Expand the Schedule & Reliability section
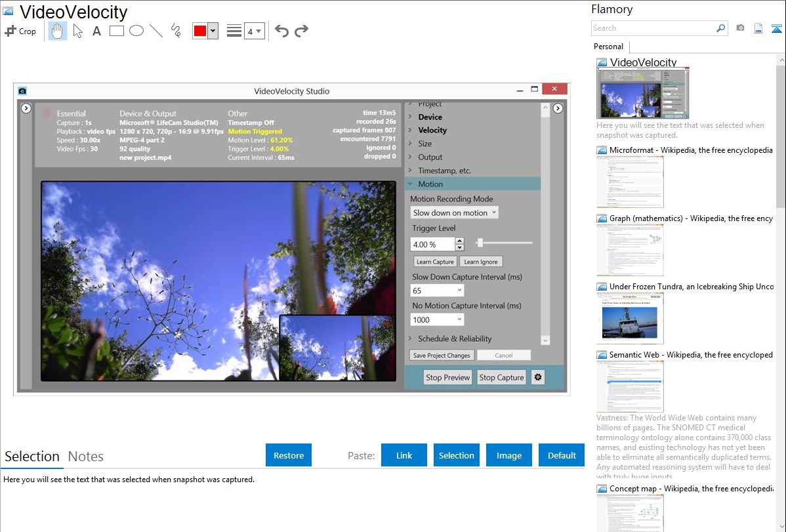 coord(454,338)
